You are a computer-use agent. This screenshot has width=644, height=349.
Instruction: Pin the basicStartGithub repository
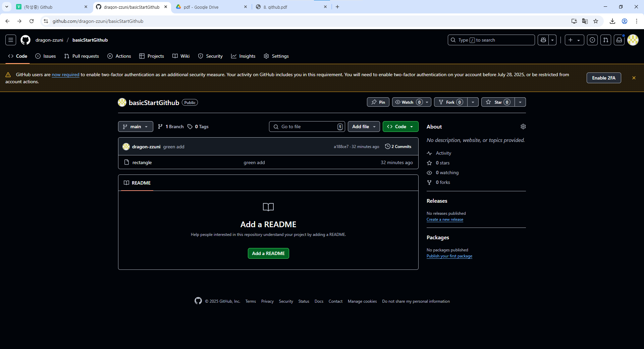click(x=378, y=102)
